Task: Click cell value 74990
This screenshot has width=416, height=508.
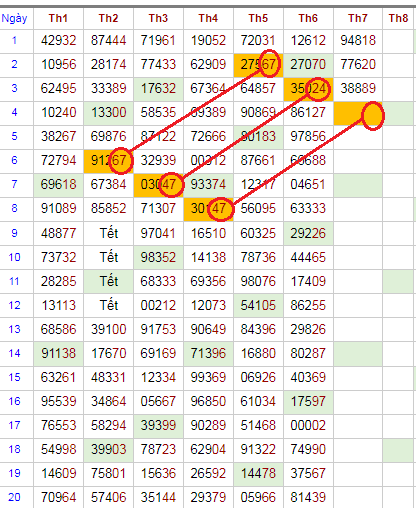Action: [308, 449]
